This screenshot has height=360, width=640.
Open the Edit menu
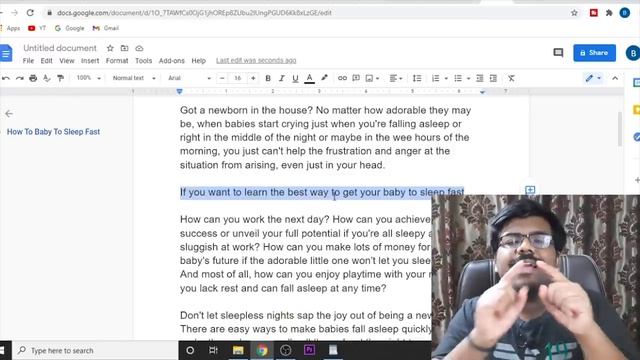click(x=47, y=61)
